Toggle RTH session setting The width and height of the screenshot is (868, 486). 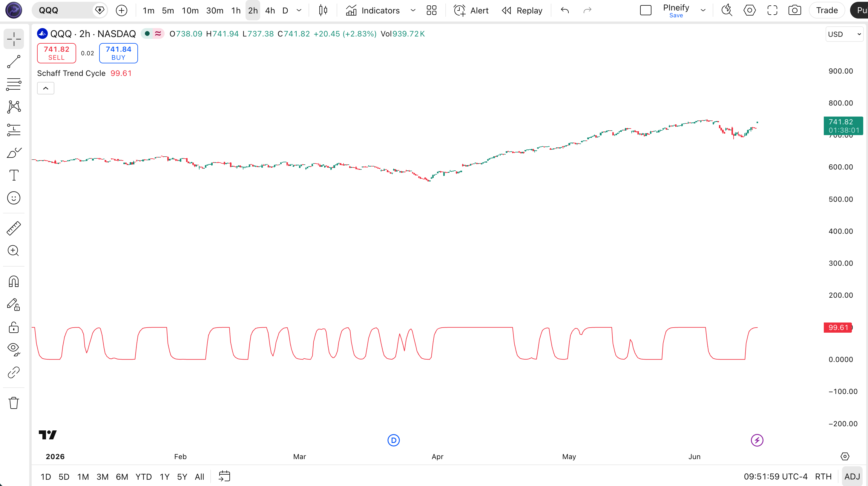(x=823, y=476)
